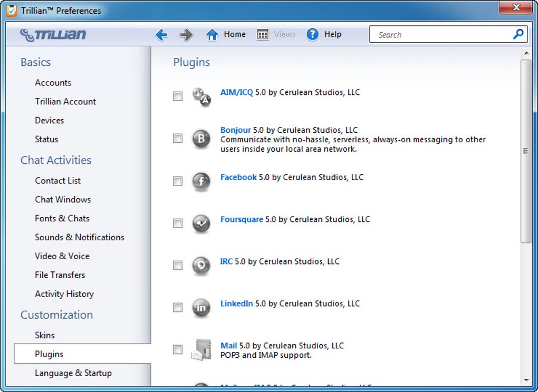Click the "POP3 and IMAP support." text

[x=266, y=355]
